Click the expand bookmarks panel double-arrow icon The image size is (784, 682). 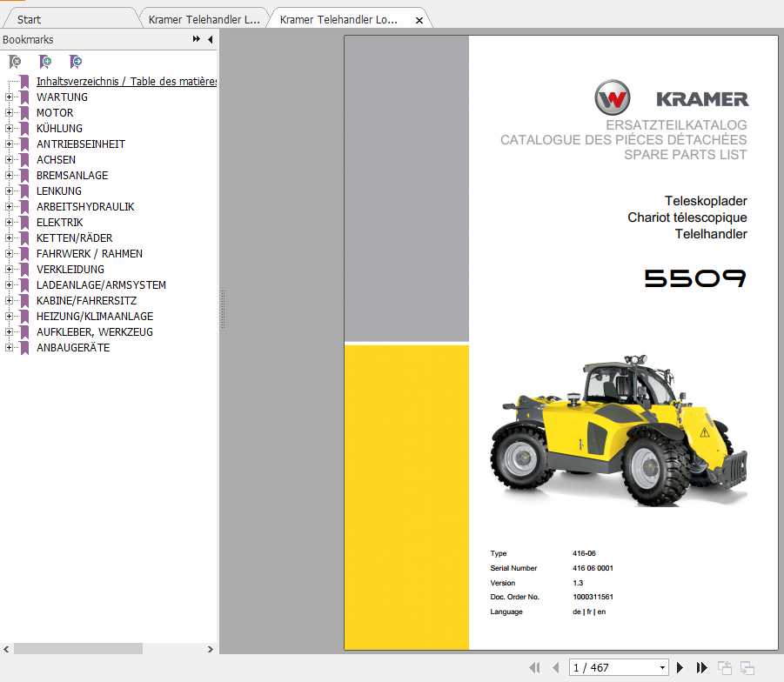tap(197, 39)
